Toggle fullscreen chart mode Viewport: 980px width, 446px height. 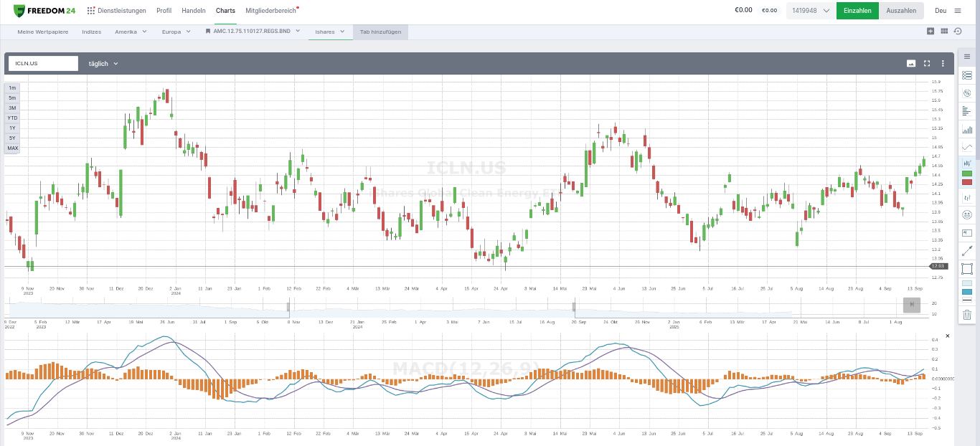(x=927, y=63)
